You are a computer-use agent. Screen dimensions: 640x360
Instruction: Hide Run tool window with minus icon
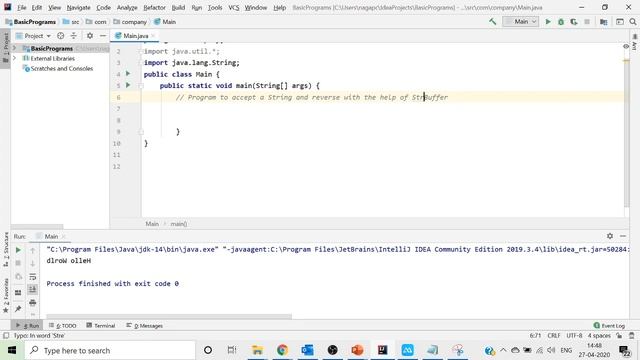[623, 236]
